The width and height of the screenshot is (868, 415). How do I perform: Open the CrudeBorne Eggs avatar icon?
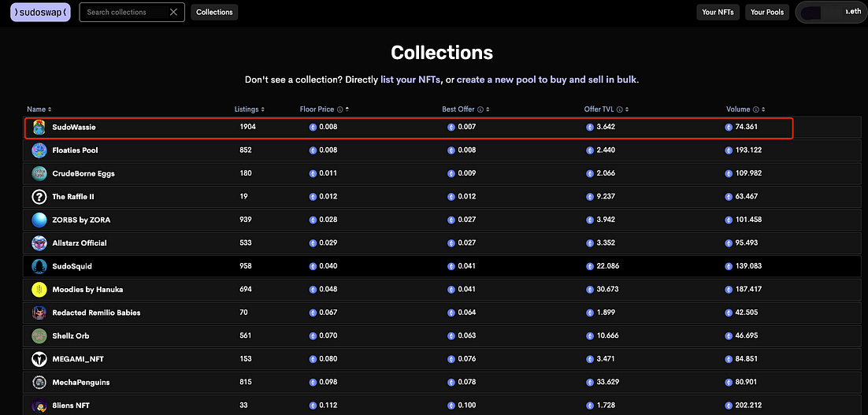(39, 174)
